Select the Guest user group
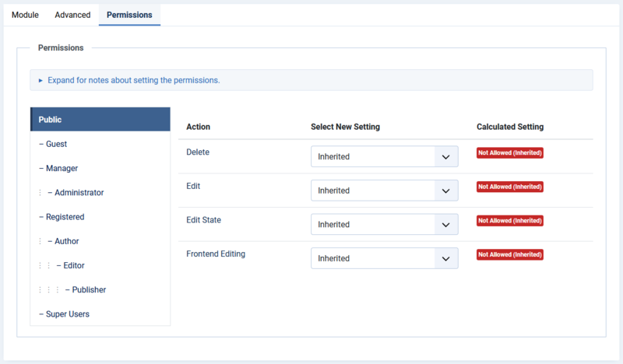623x364 pixels. [100, 144]
